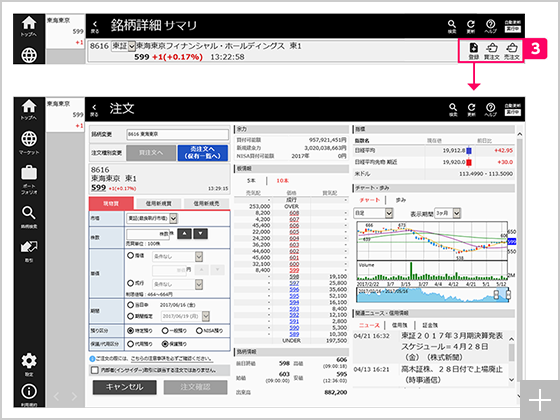Click the grey 買注文へ button
The width and height of the screenshot is (560, 420).
click(x=151, y=153)
